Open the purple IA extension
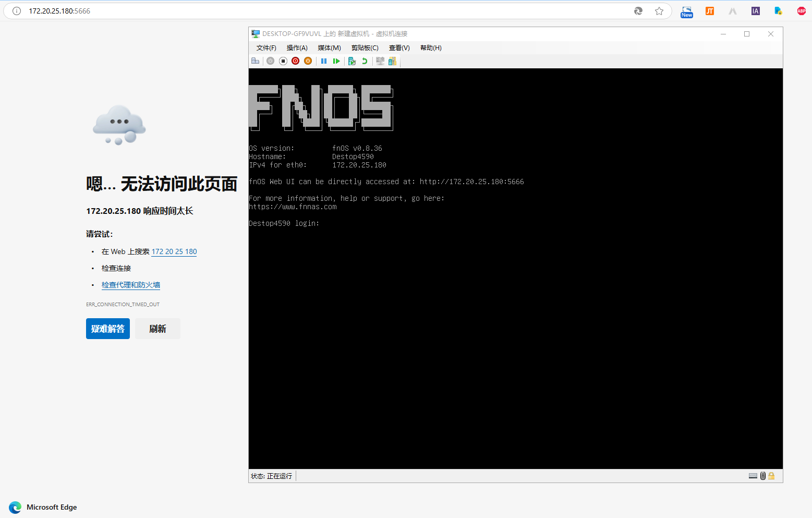The image size is (812, 518). 755,11
